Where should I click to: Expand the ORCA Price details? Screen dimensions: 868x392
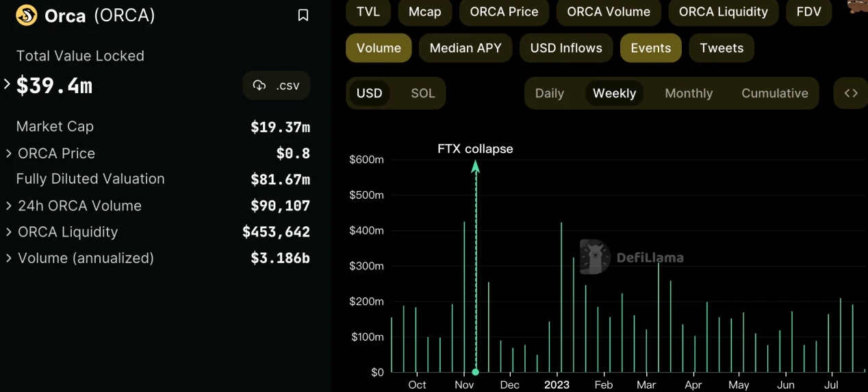point(9,154)
